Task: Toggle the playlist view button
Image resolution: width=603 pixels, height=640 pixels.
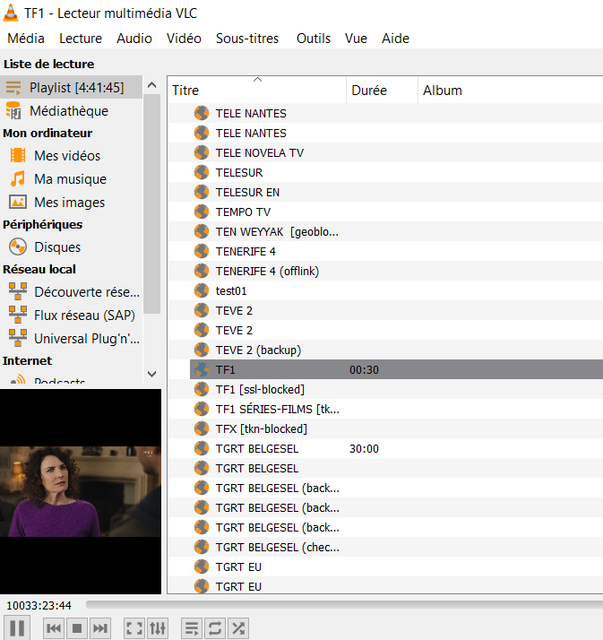Action: pyautogui.click(x=191, y=628)
